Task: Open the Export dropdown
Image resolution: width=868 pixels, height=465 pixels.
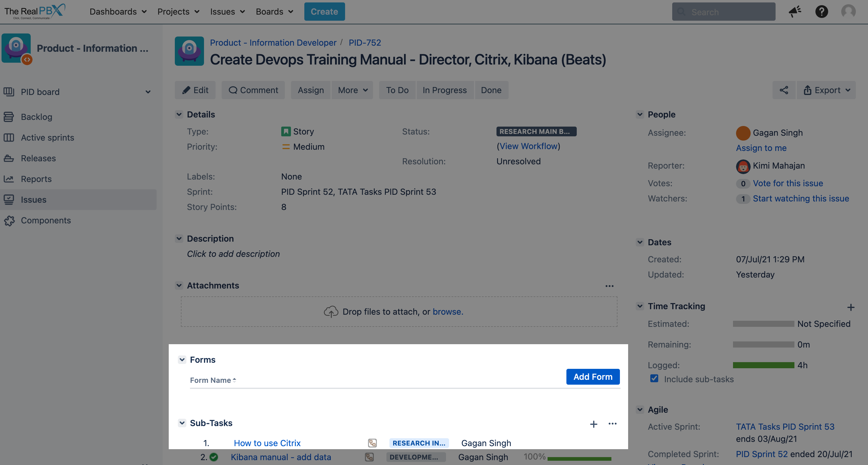Action: (x=826, y=90)
